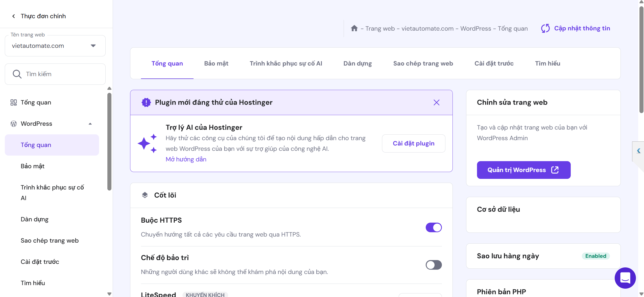Select the Tìm hiểu tab
The image size is (644, 297).
click(547, 63)
